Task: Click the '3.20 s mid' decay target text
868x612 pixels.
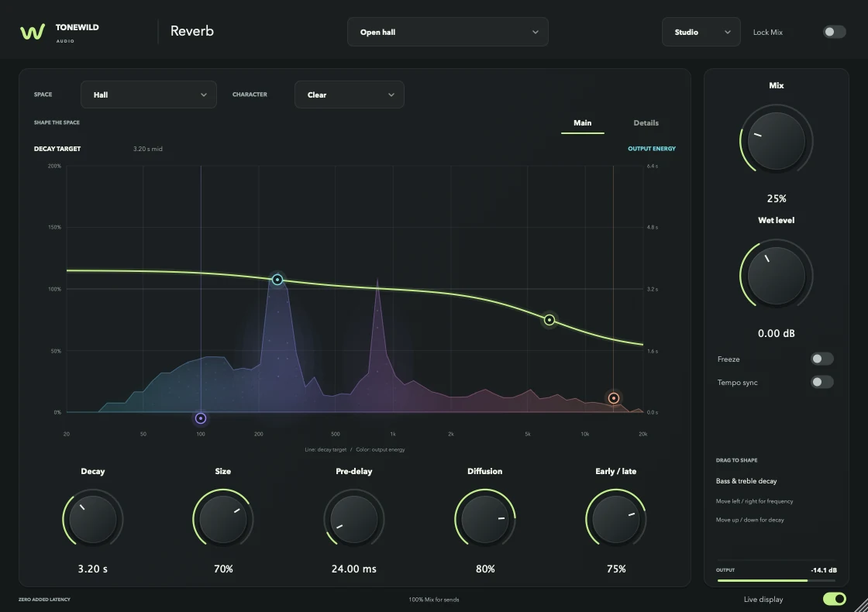Action: (x=148, y=149)
